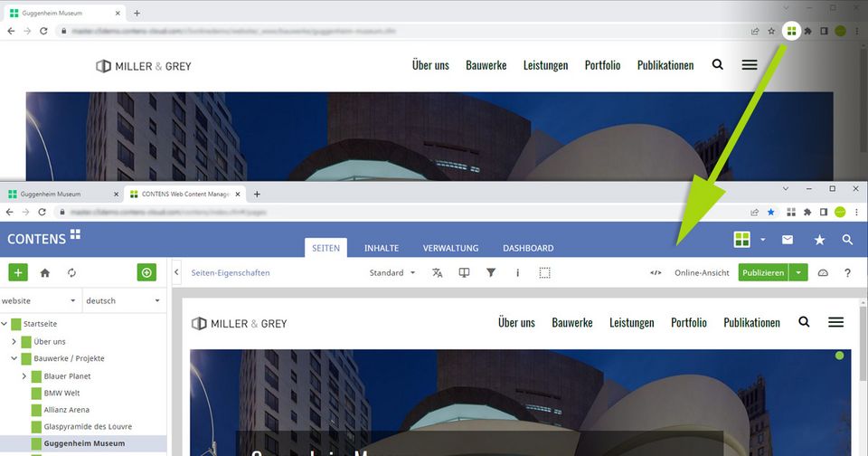Open the help question mark icon

click(x=847, y=272)
